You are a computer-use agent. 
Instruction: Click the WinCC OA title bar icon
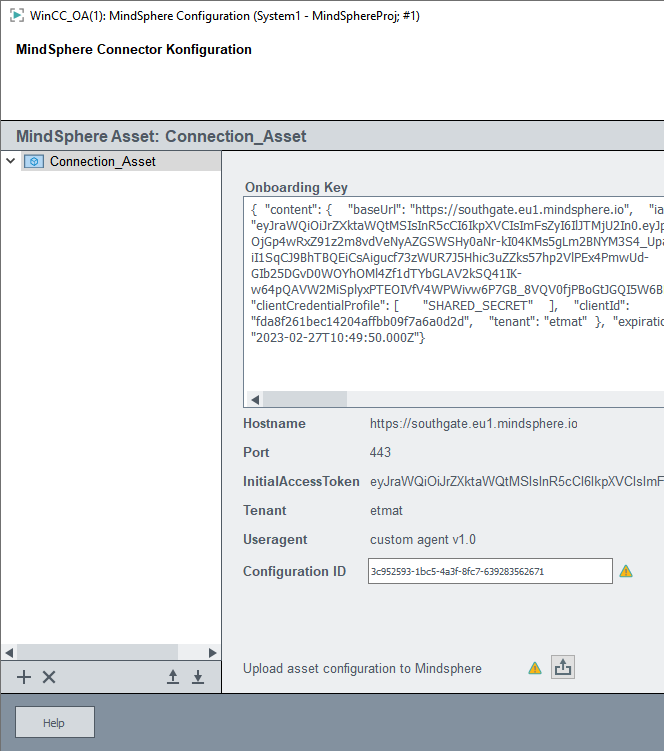click(16, 16)
